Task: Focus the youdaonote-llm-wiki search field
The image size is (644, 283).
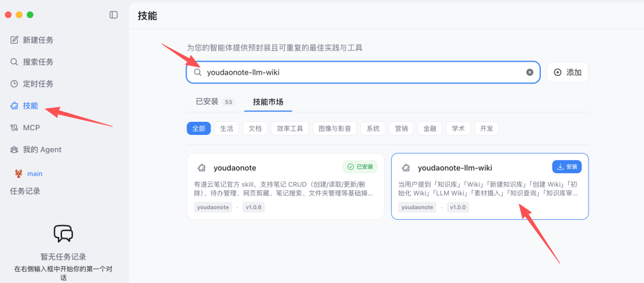Action: (x=363, y=72)
